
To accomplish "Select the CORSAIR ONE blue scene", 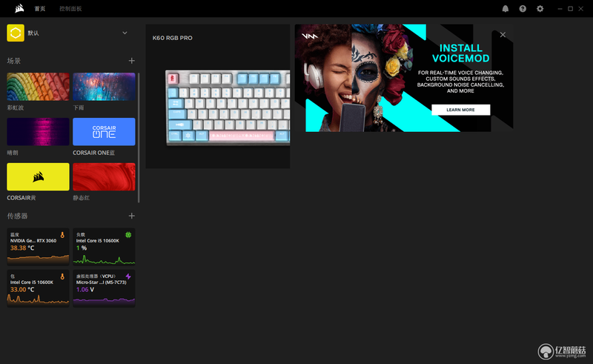I will pyautogui.click(x=104, y=132).
